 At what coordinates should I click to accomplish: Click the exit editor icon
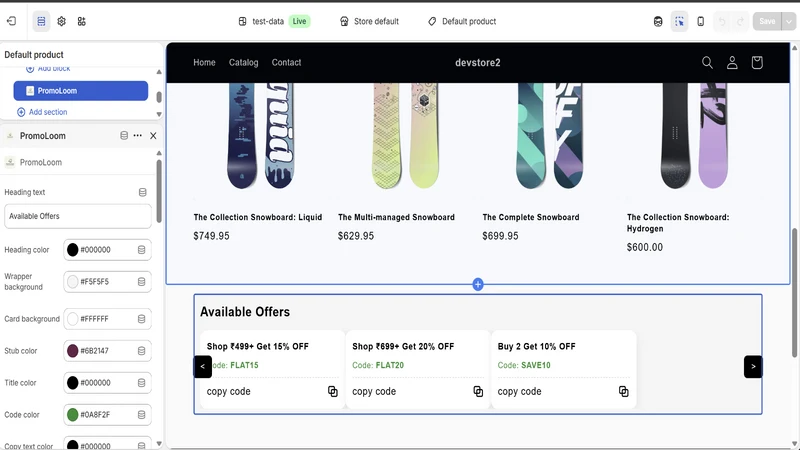(12, 21)
